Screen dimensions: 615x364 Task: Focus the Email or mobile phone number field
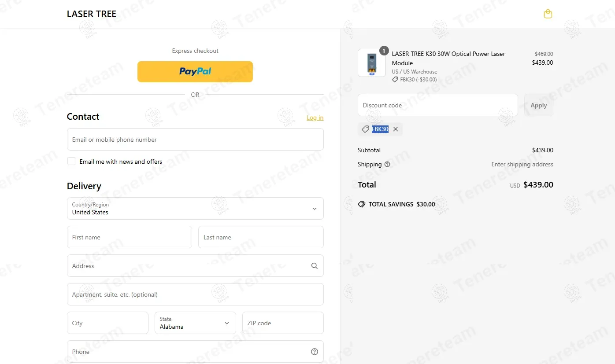coord(195,140)
